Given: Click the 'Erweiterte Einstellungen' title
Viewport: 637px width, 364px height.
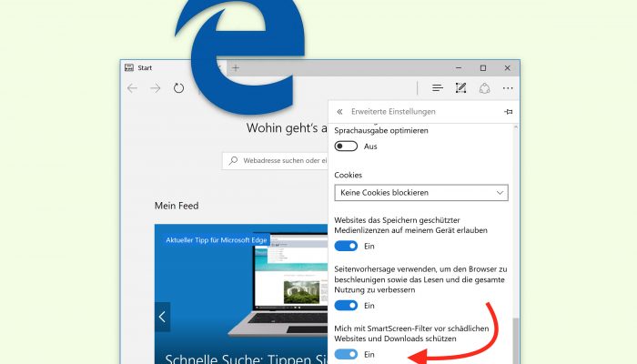Looking at the screenshot, I should point(393,112).
